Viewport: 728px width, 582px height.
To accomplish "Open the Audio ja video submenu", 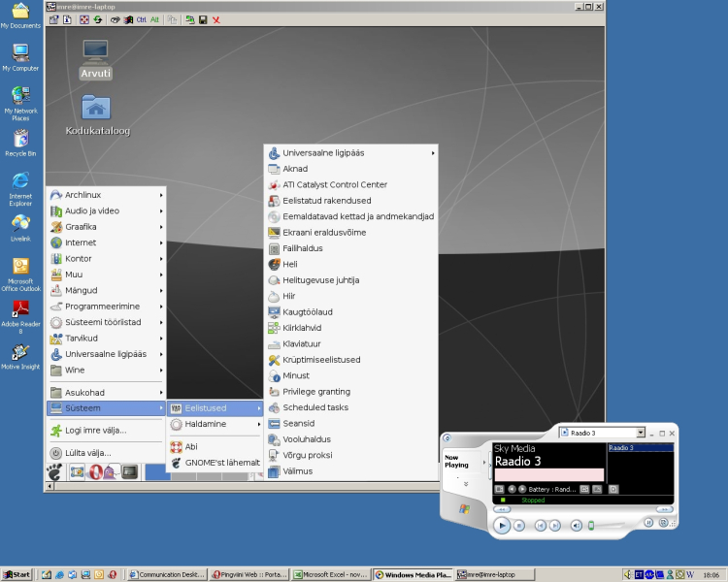I will (x=107, y=210).
